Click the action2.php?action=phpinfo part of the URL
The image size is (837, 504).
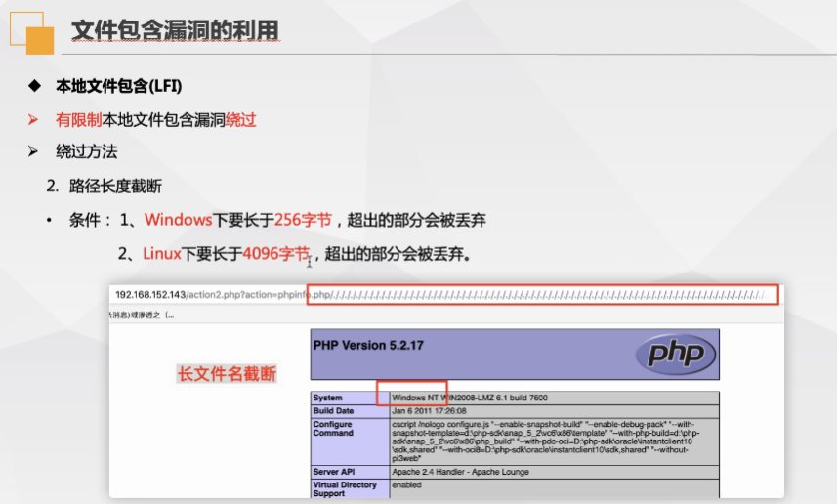pos(247,295)
